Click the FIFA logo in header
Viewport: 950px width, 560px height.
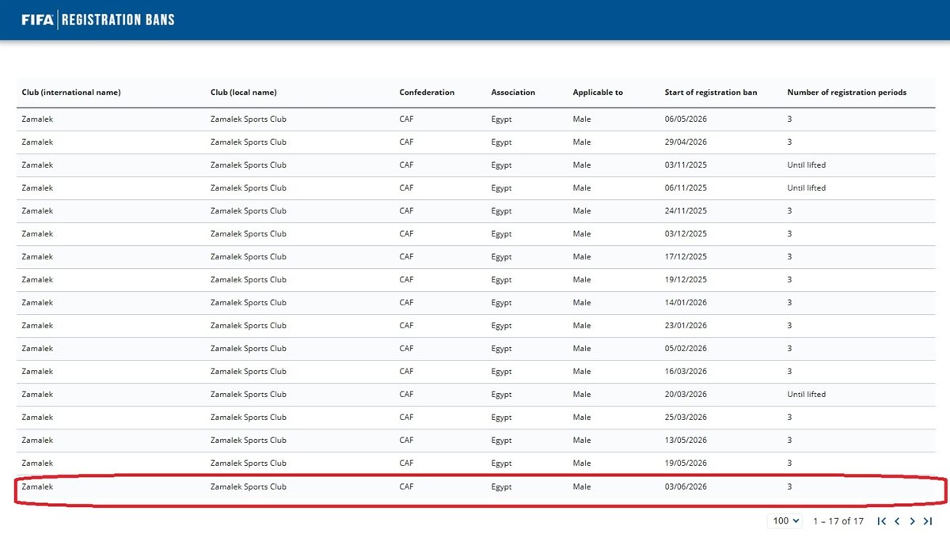point(38,20)
